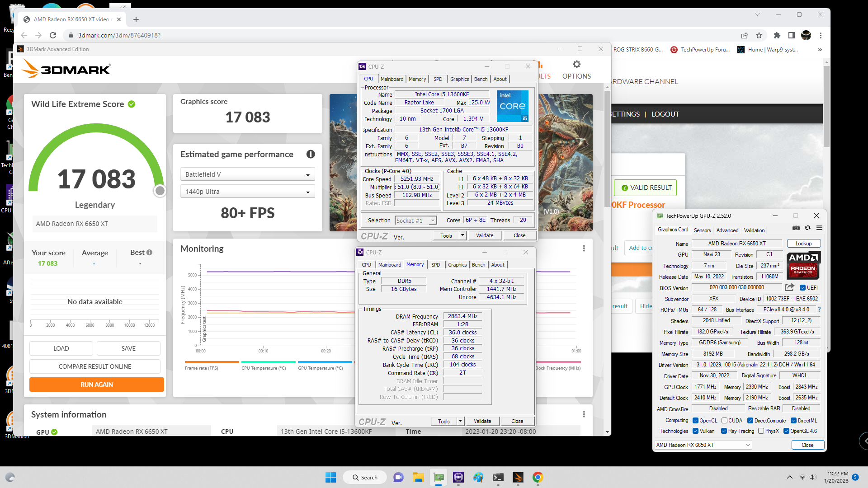Click the Bus Interface question mark icon
This screenshot has width=868, height=488.
pyautogui.click(x=819, y=310)
